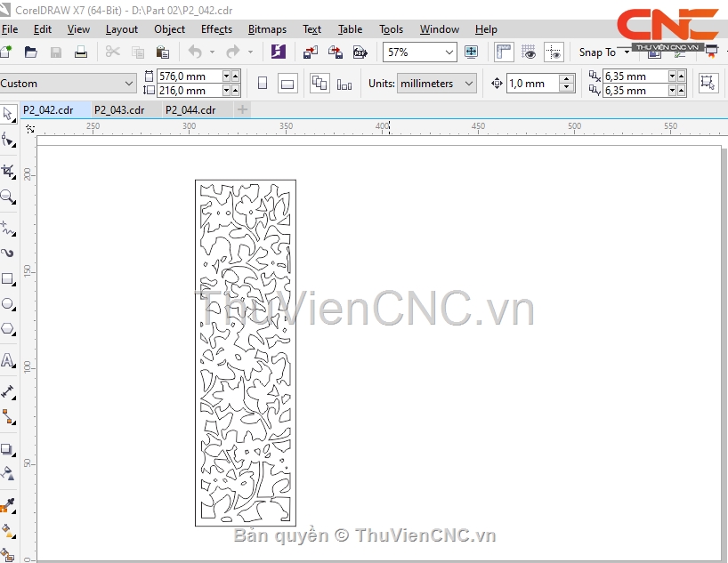This screenshot has height=563, width=728.
Task: Select the floral panel drawing on the canvas
Action: pyautogui.click(x=246, y=353)
